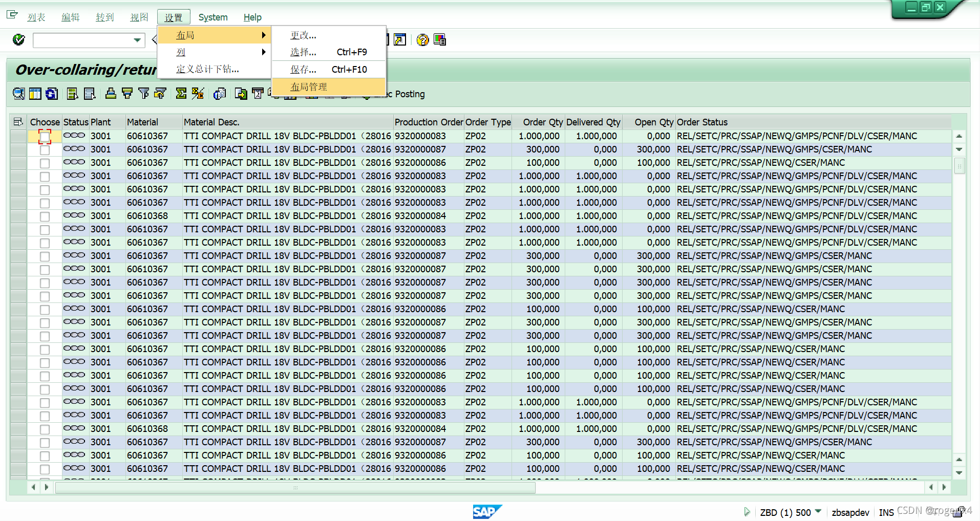Screen dimensions: 980x521
Task: Click the Create Shortcut icon
Action: coord(400,39)
